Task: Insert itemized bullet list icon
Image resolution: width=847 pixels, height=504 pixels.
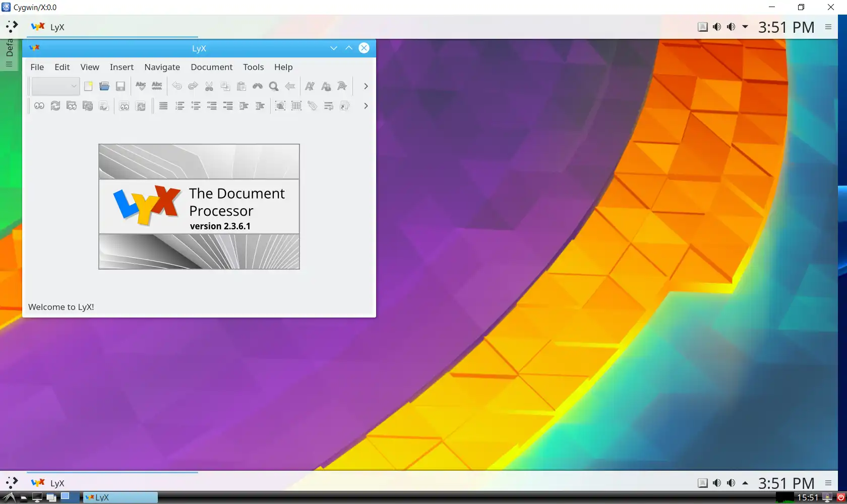Action: click(x=196, y=106)
